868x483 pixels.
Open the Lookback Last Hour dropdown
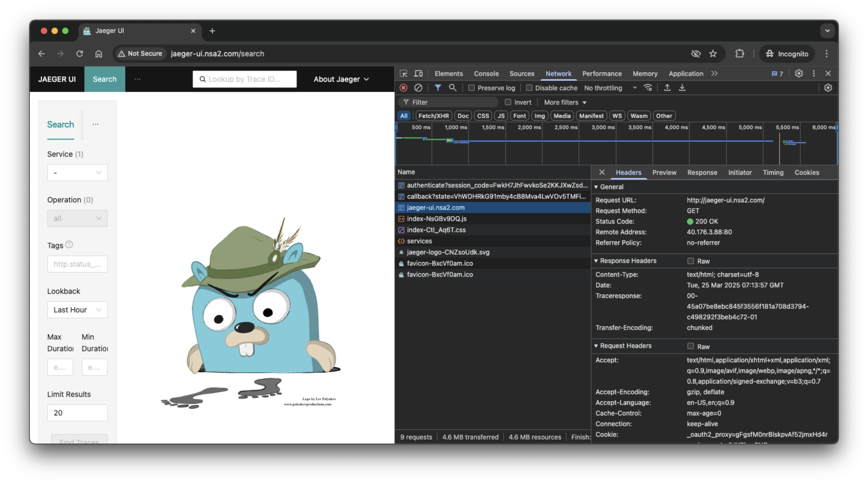tap(77, 310)
